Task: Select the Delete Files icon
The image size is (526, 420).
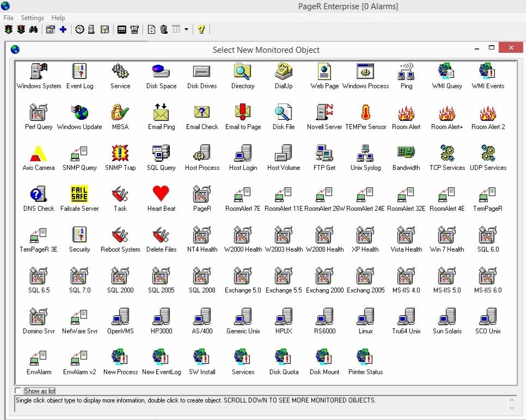Action: click(x=161, y=235)
